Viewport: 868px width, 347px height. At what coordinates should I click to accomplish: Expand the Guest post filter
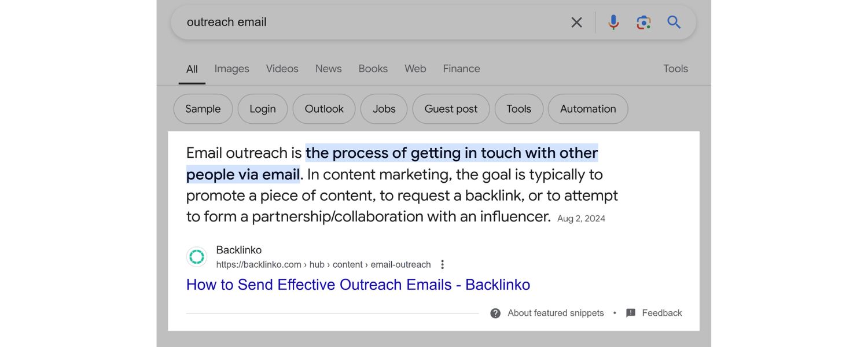(x=451, y=109)
